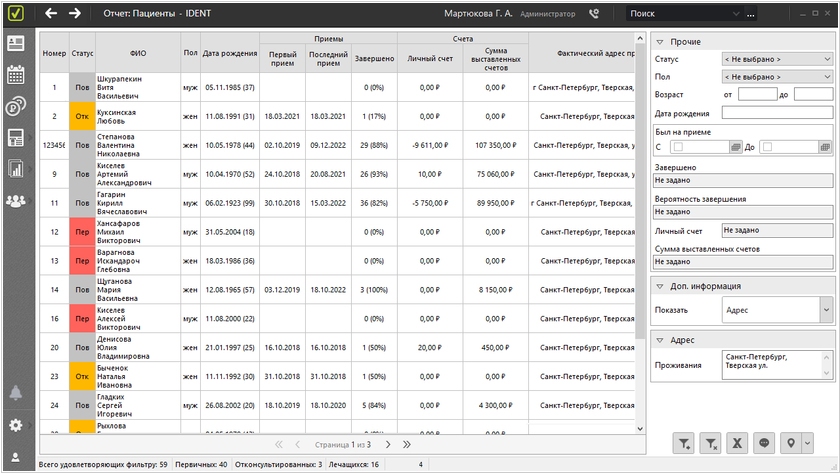Click red 'Пер' status of Хансафаров
Screen dimensions: 840x473
click(x=82, y=232)
